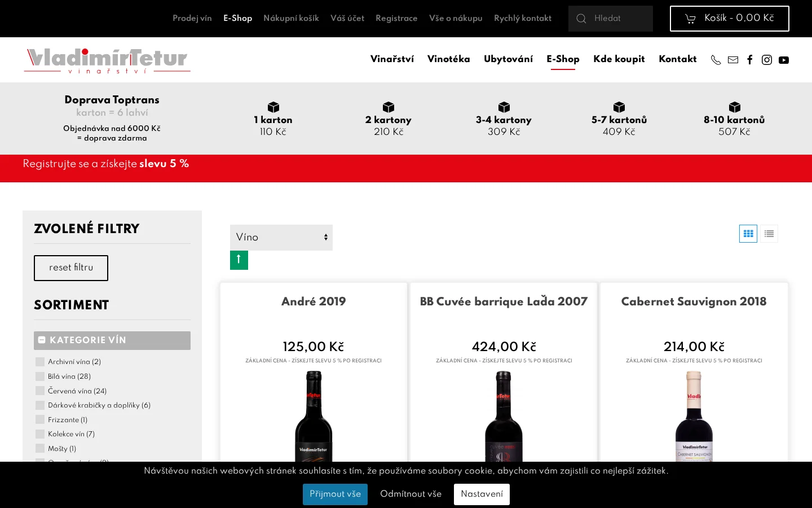The height and width of the screenshot is (508, 812).
Task: Click the registration 5 % discount banner
Action: pos(406,168)
